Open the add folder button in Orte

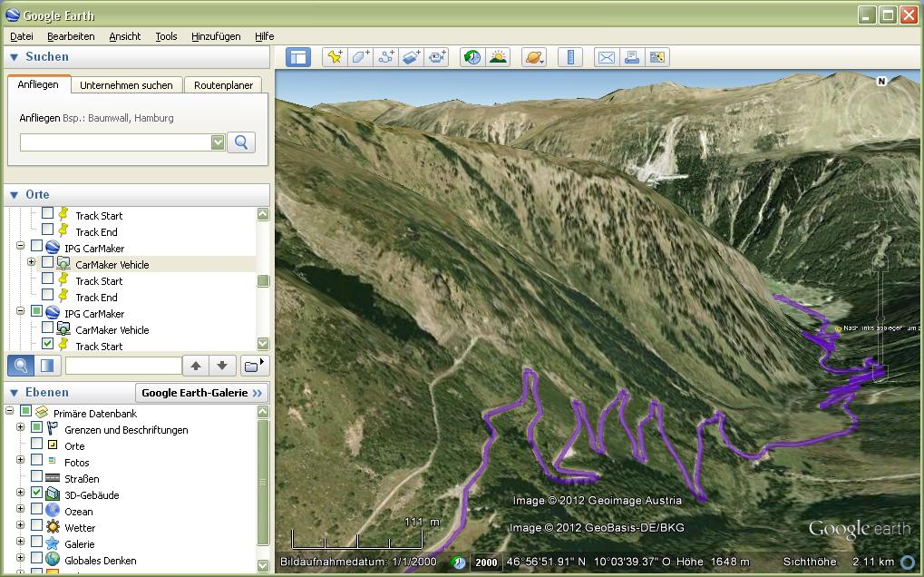coord(253,366)
